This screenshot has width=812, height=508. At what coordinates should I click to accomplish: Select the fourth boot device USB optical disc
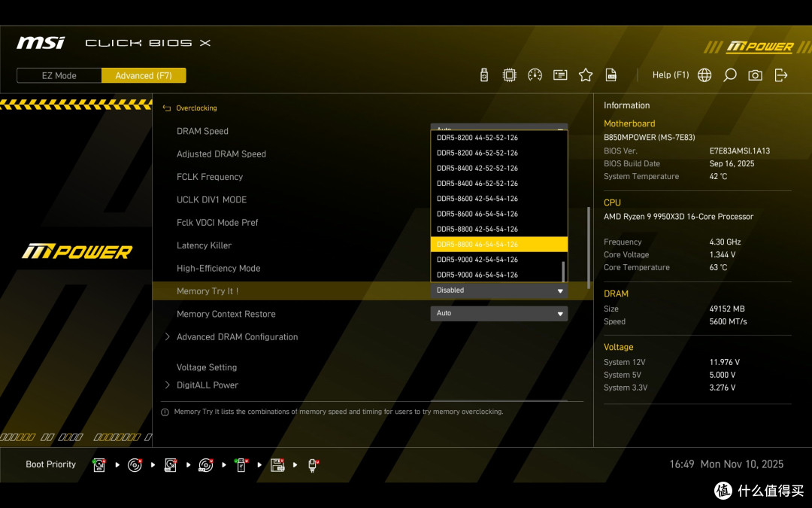click(x=205, y=465)
